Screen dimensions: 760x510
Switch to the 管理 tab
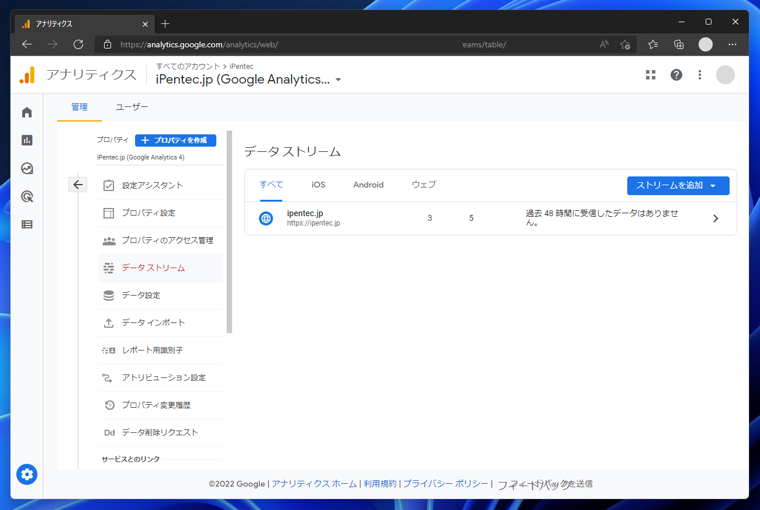79,107
